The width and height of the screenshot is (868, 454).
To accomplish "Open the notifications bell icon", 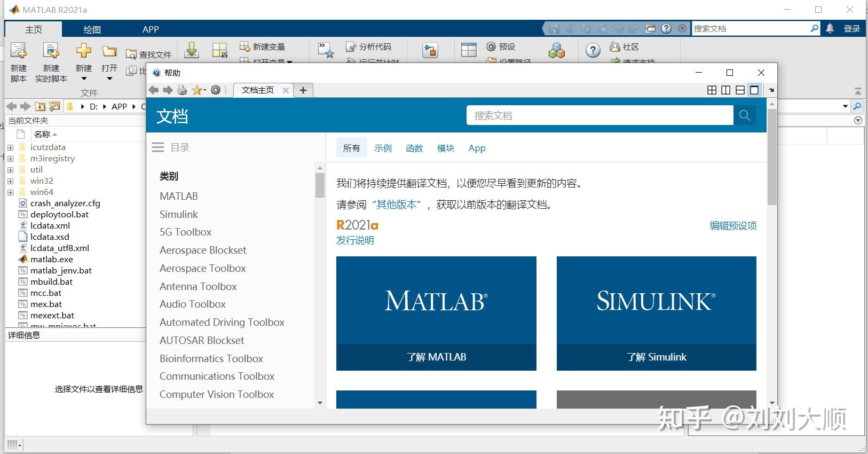I will [830, 29].
